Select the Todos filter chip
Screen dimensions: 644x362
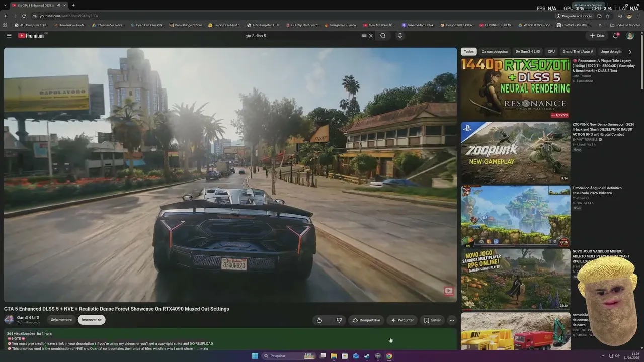tap(469, 52)
